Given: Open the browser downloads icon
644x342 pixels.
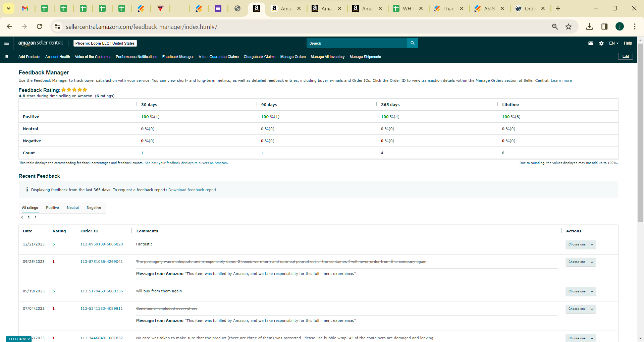Looking at the screenshot, I should click(589, 26).
